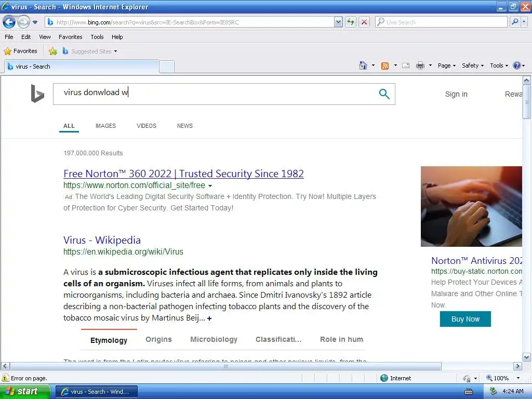Open the Favorites menu in menu bar
This screenshot has width=532, height=399.
(x=71, y=37)
